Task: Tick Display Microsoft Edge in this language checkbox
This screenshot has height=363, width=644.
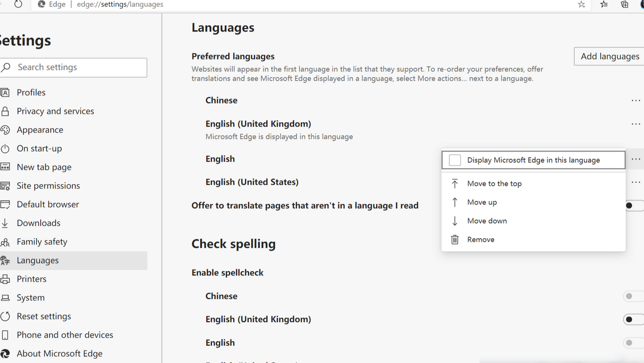Action: click(455, 160)
